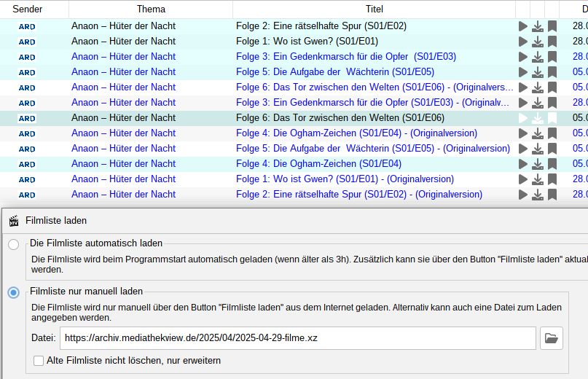588x379 pixels.
Task: Sort by the Sender column header
Action: tap(28, 9)
